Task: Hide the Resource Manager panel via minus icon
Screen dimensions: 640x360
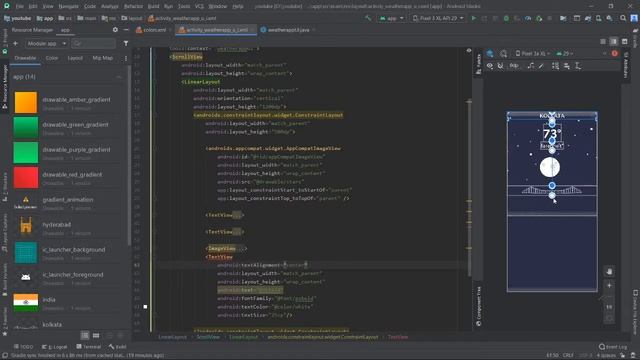Action: (x=126, y=30)
